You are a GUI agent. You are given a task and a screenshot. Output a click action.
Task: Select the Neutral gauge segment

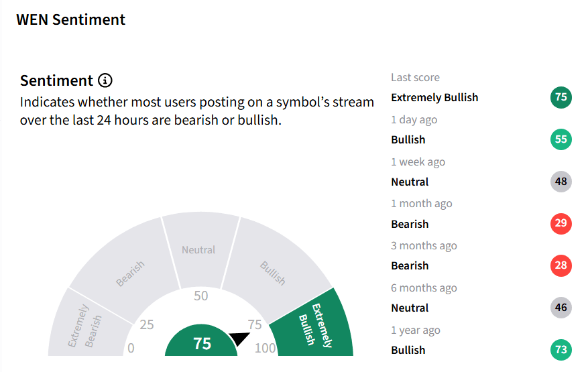point(200,249)
